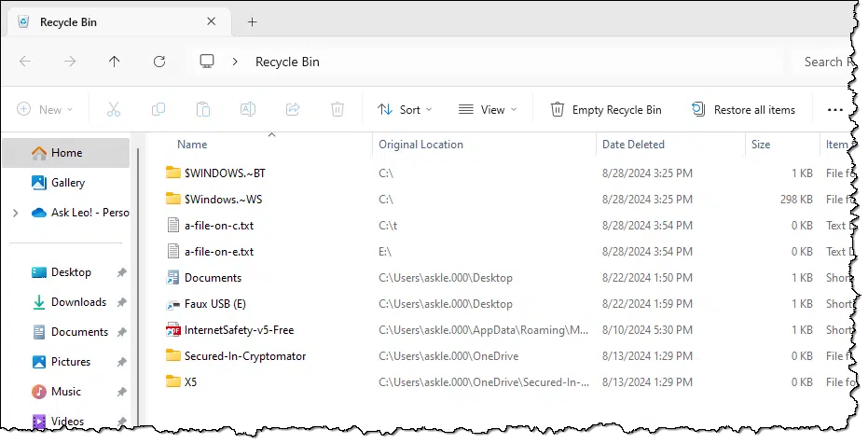Viewport: 868px width, 443px height.
Task: Select the Secured-In-Cryptomator folder icon
Action: point(173,355)
